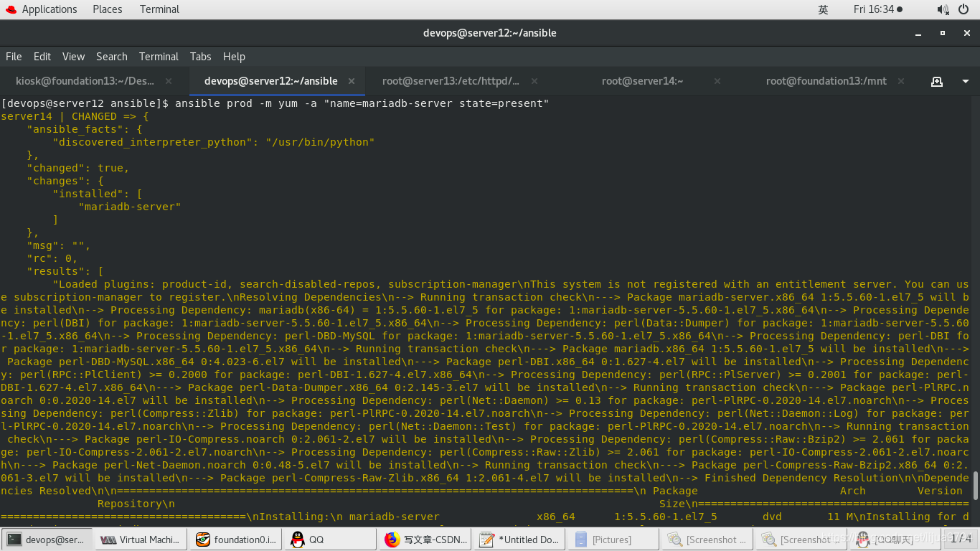Click the terminal window title text

coord(490,33)
